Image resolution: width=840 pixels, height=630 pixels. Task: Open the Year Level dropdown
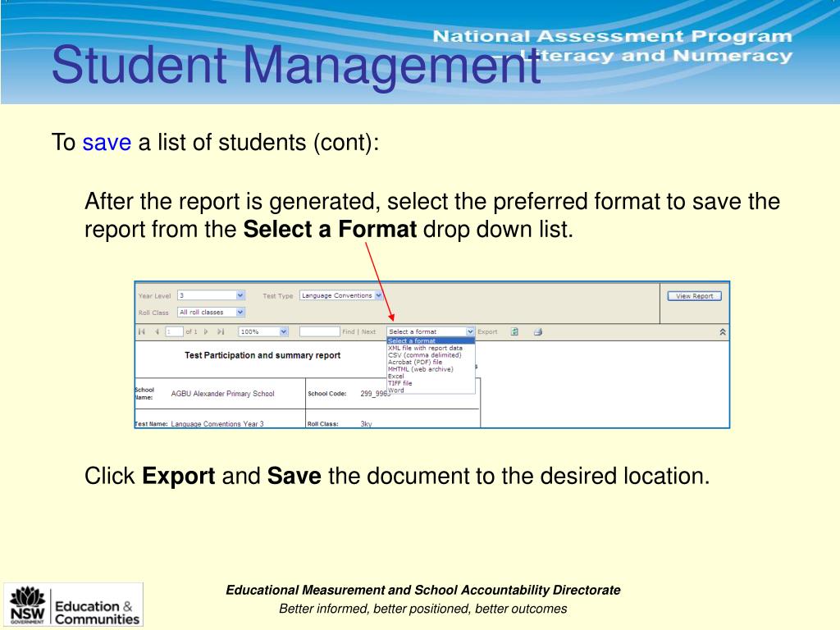pos(211,295)
